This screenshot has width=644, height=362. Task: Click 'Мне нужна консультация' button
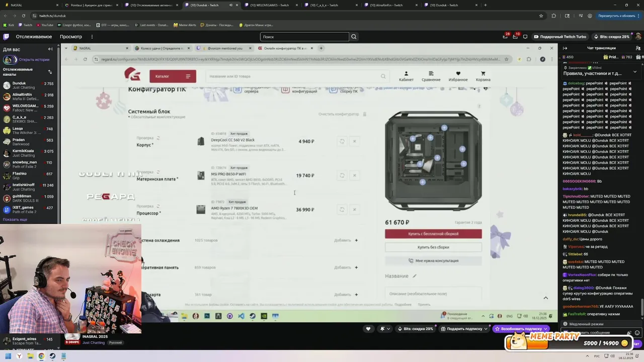coord(433,261)
